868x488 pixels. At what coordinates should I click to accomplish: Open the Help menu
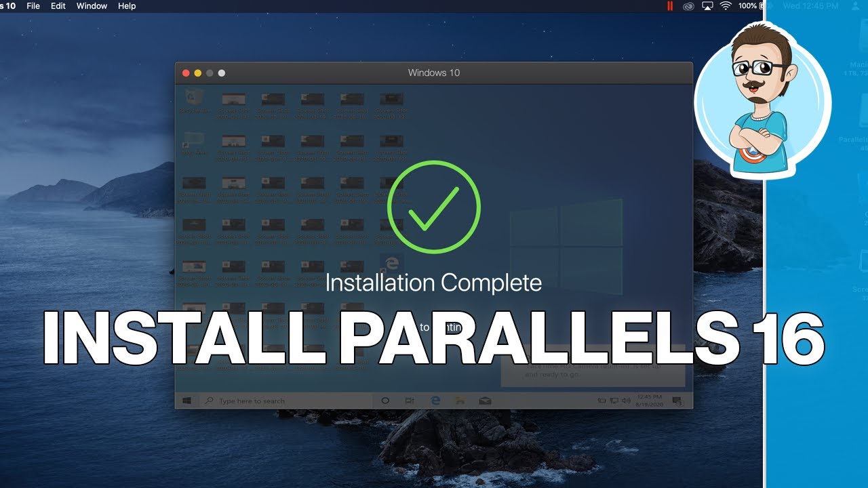tap(127, 6)
